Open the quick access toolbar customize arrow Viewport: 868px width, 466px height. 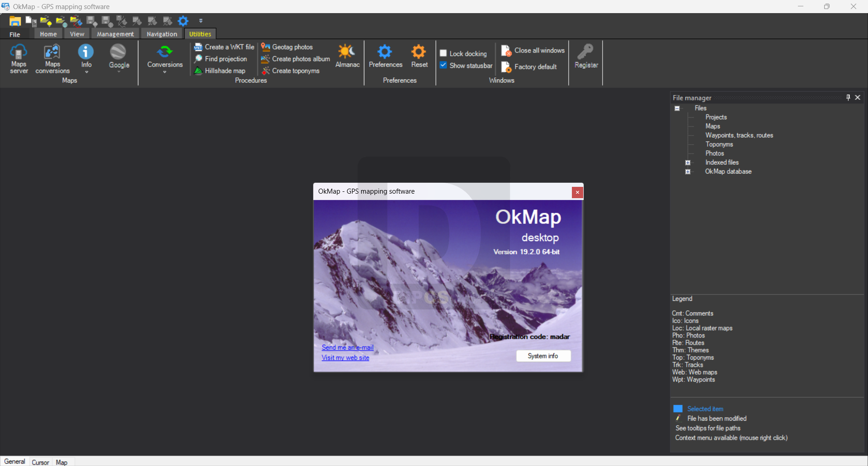tap(201, 21)
